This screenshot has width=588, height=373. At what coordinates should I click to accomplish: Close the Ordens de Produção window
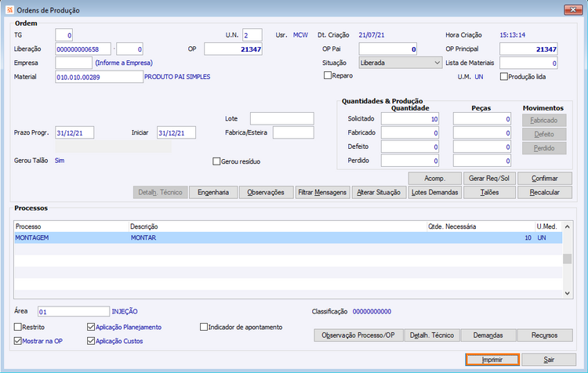tap(573, 9)
